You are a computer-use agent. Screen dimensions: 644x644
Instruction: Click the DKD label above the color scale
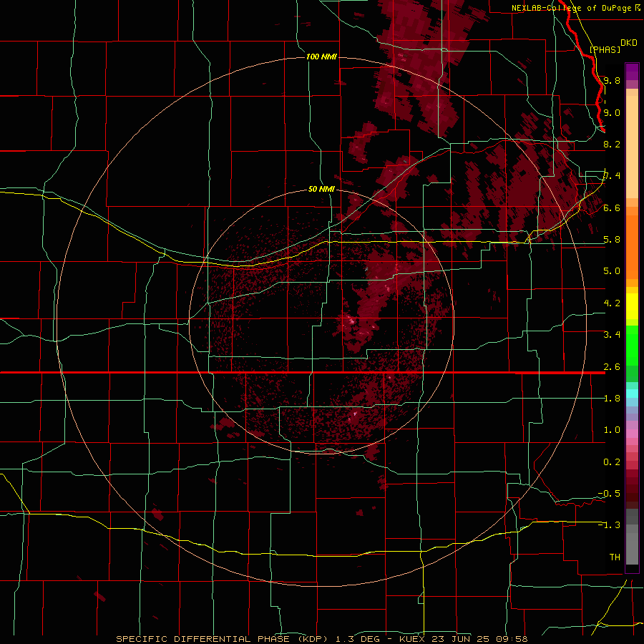629,43
